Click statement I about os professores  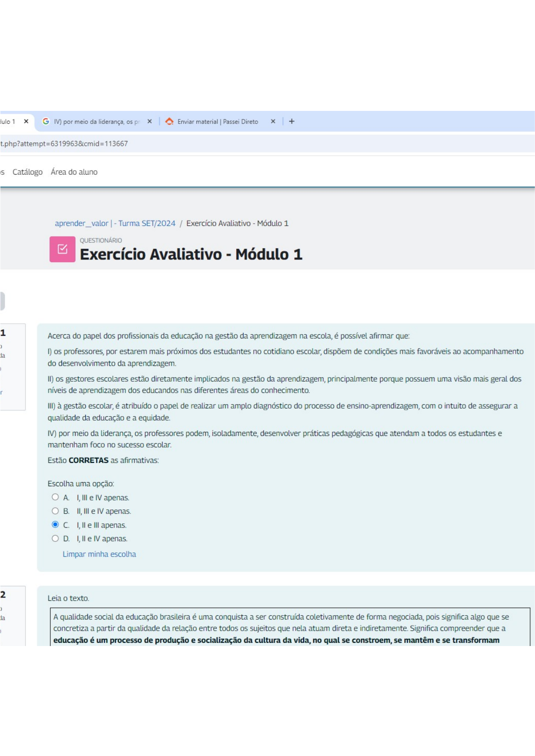(286, 357)
